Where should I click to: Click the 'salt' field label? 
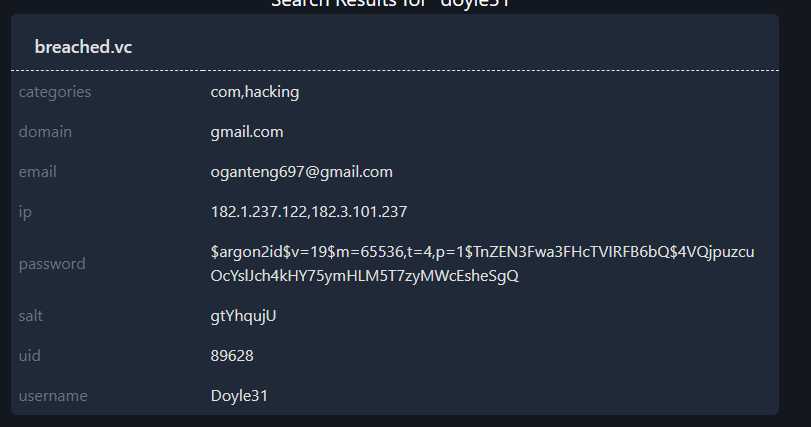click(32, 316)
